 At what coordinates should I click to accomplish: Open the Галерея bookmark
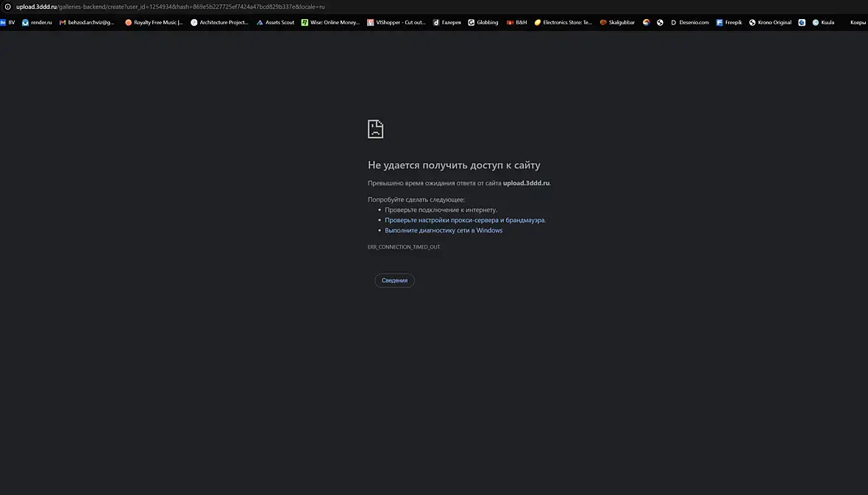click(x=447, y=23)
